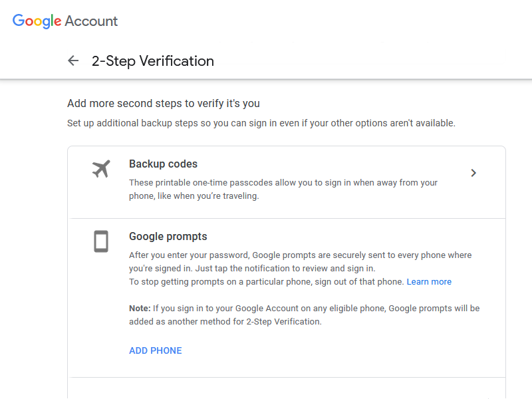Open the Learn more link
The width and height of the screenshot is (532, 399).
click(x=429, y=282)
